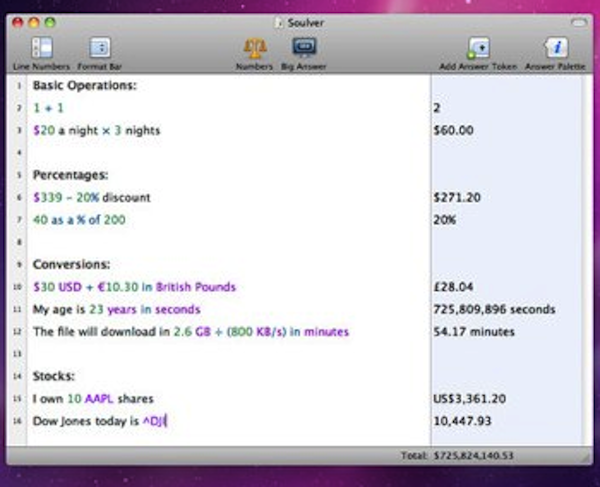The image size is (600, 487).
Task: Click line number 15 in the gutter
Action: [x=17, y=399]
